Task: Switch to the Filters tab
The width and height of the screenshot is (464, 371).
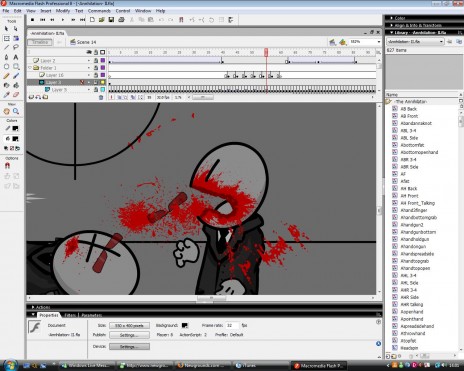Action: (x=70, y=315)
